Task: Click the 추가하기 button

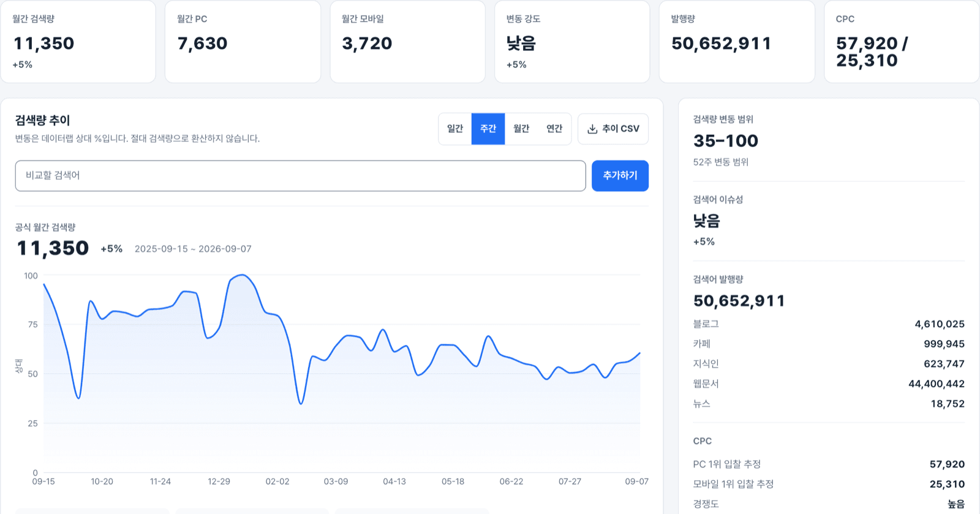Action: (620, 176)
